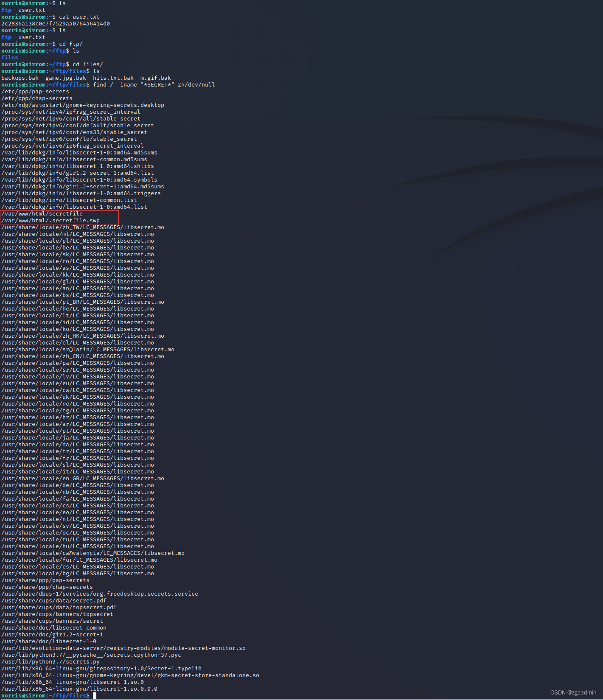Click the secrets.cpython-37.pyc path
Viewport: 603px width, 700px height.
point(91,655)
